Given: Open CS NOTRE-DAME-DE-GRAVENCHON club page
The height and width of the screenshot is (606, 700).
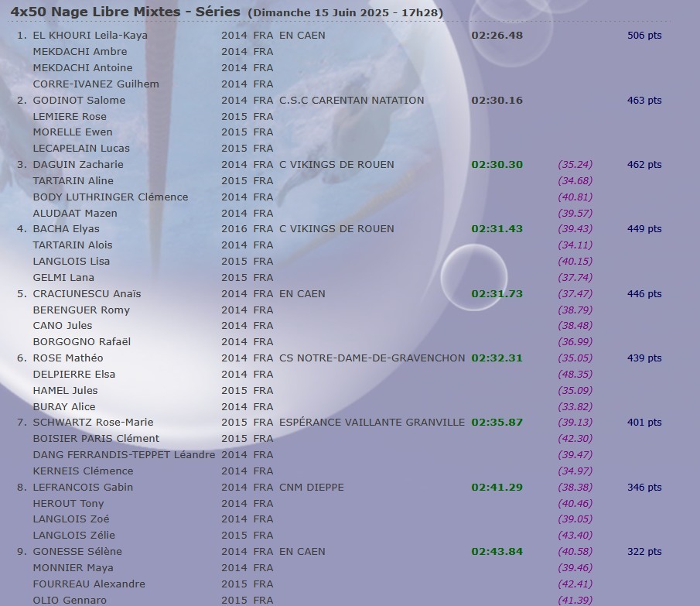Looking at the screenshot, I should [371, 358].
